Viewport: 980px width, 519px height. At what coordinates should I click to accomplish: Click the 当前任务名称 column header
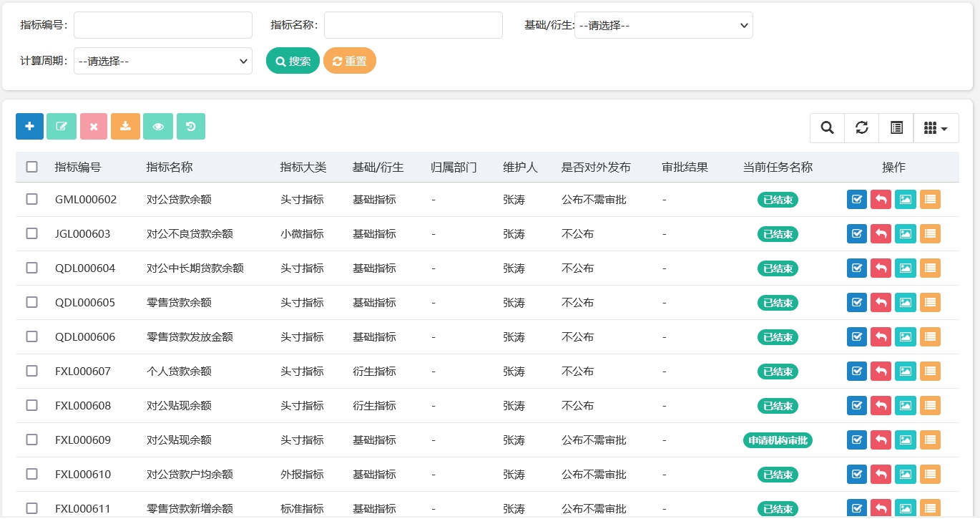pyautogui.click(x=778, y=168)
